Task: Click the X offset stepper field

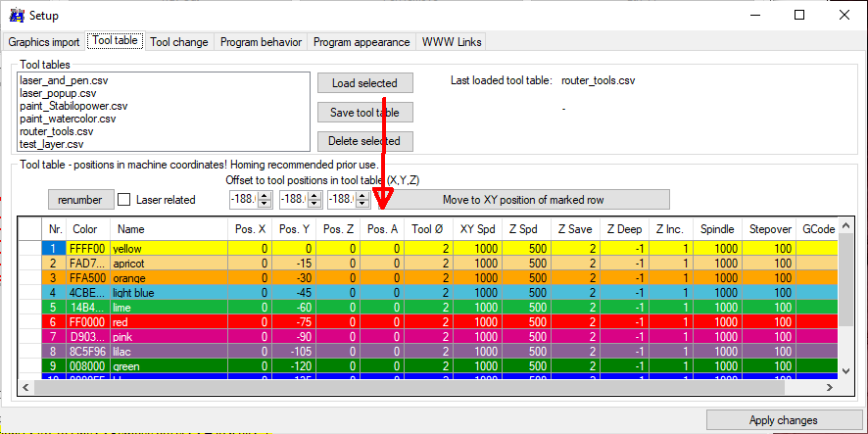Action: click(x=241, y=200)
